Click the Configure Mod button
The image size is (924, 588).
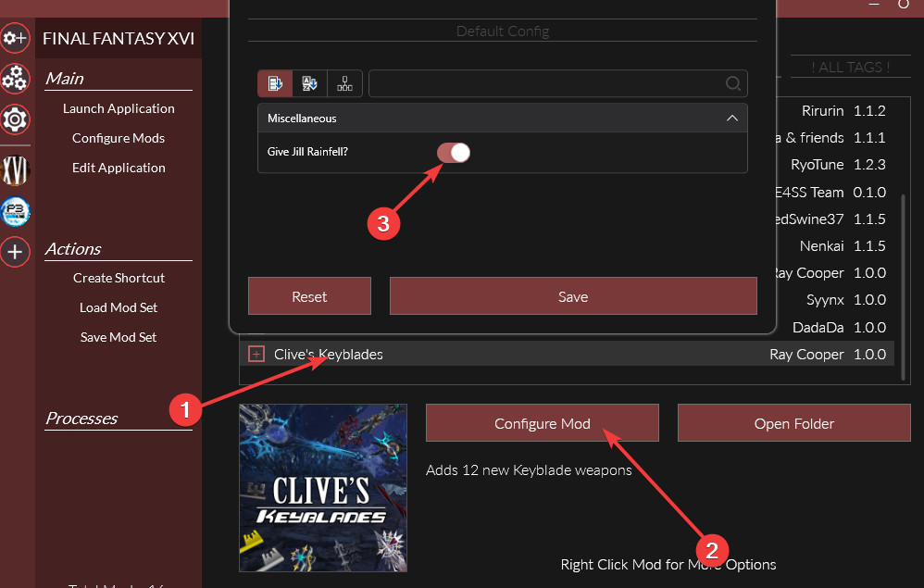542,422
